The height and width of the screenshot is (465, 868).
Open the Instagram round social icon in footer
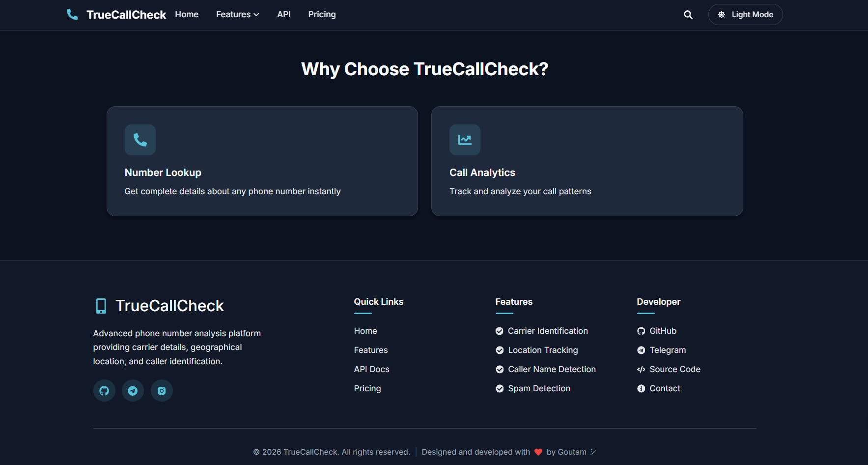(x=162, y=391)
